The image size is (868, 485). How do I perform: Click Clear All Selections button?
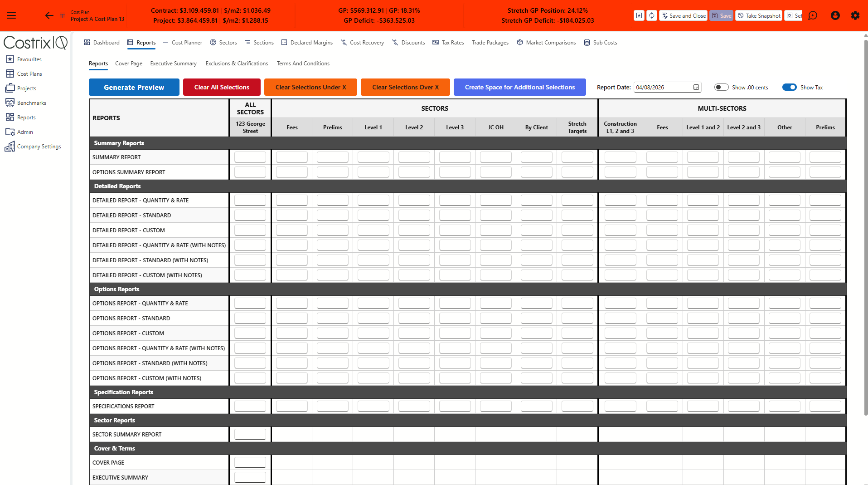pos(222,87)
